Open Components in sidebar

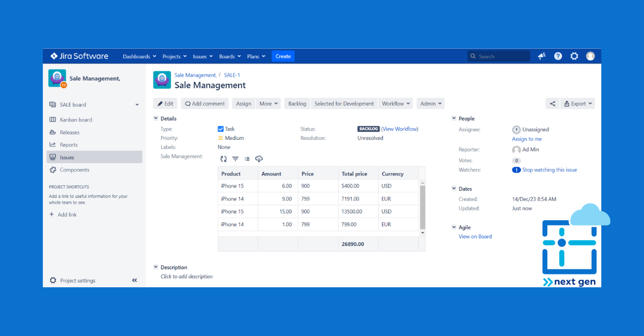click(x=94, y=170)
